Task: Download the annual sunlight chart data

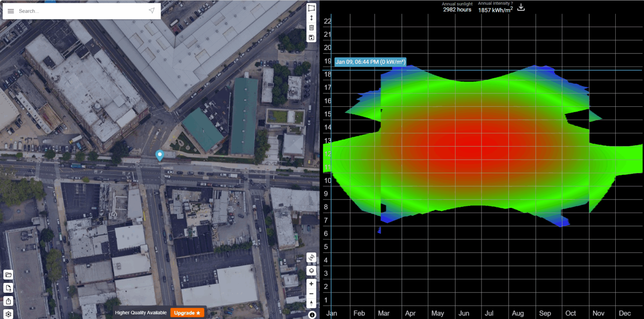Action: point(521,7)
